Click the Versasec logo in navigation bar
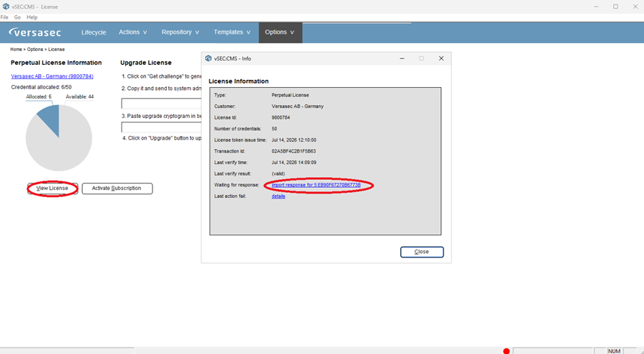 click(35, 32)
